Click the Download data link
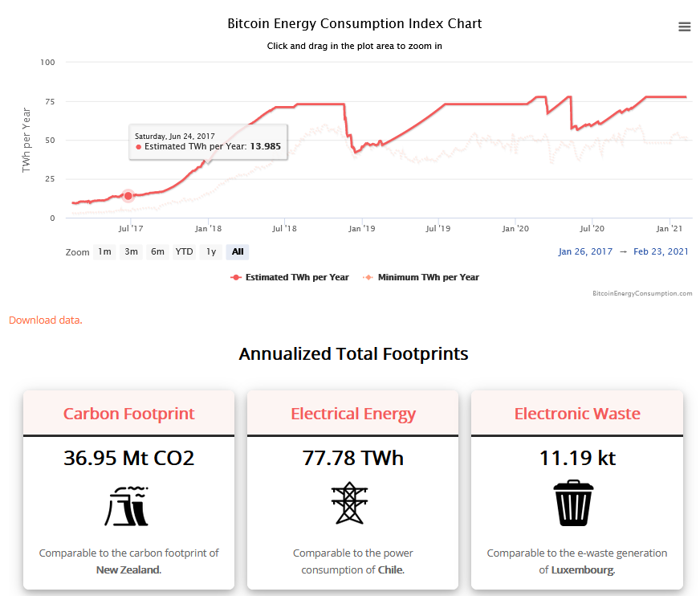This screenshot has width=700, height=596. [x=45, y=320]
